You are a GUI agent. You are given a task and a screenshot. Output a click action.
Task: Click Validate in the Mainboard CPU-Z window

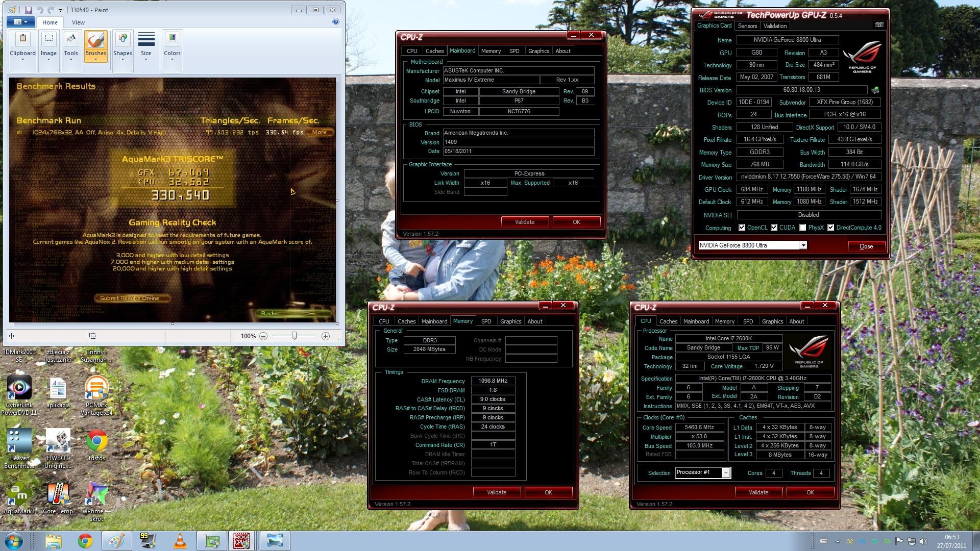(525, 222)
